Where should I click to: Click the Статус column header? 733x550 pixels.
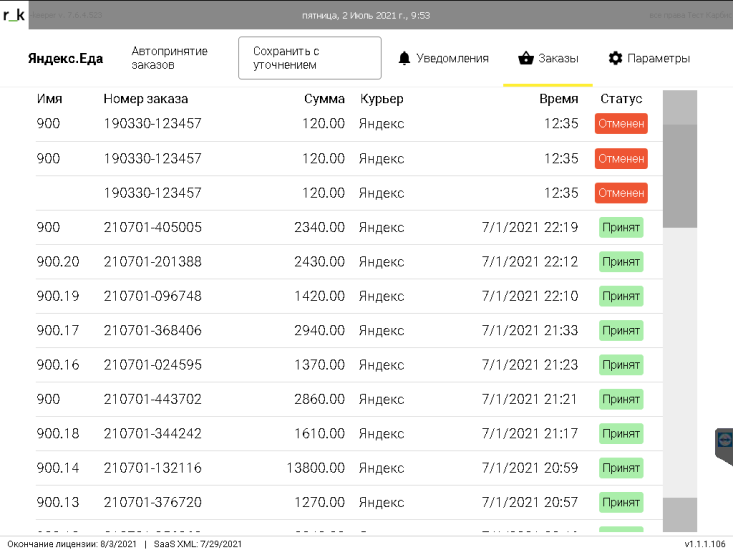(621, 99)
